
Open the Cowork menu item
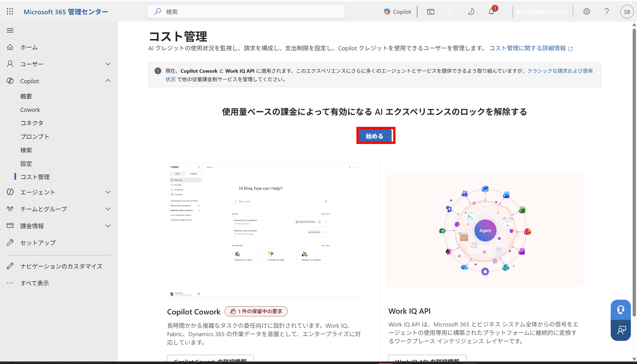tap(30, 110)
